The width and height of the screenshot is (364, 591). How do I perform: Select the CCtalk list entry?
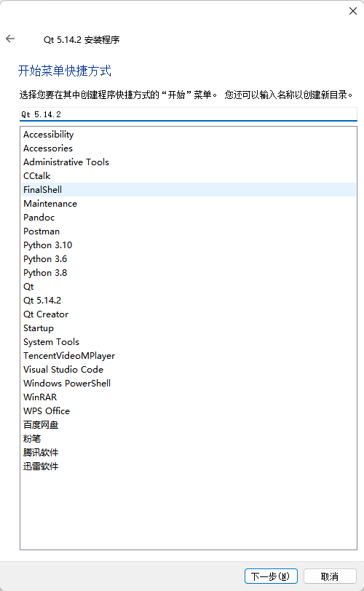tap(189, 176)
